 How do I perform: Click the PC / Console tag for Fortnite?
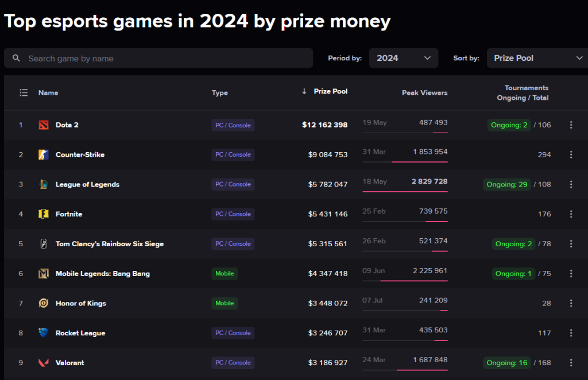tap(233, 214)
